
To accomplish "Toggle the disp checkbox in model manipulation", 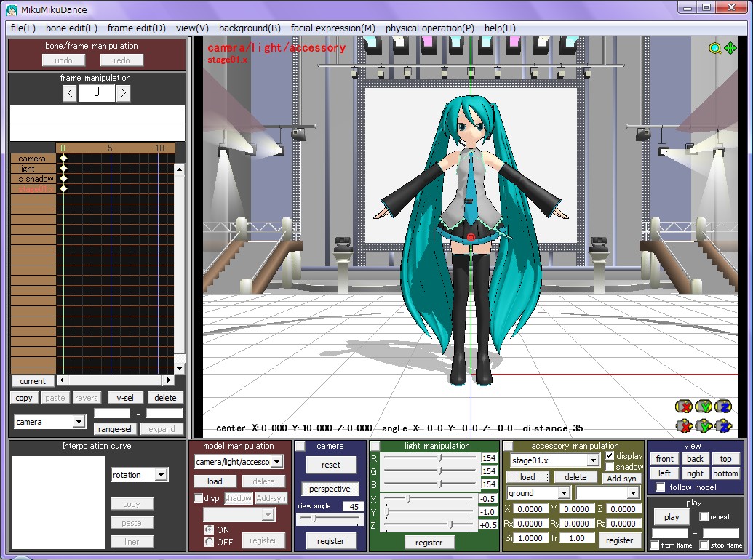I will pyautogui.click(x=198, y=498).
